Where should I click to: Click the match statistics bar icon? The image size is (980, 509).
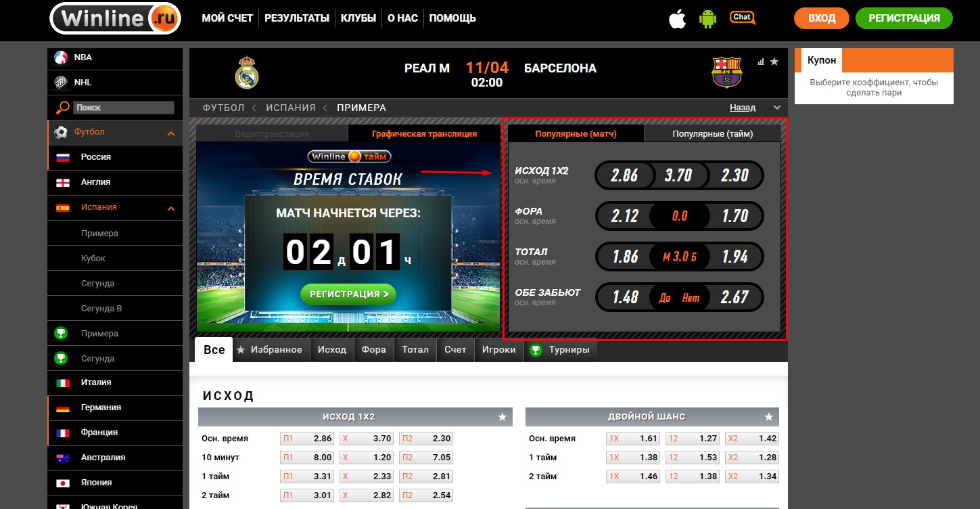761,62
